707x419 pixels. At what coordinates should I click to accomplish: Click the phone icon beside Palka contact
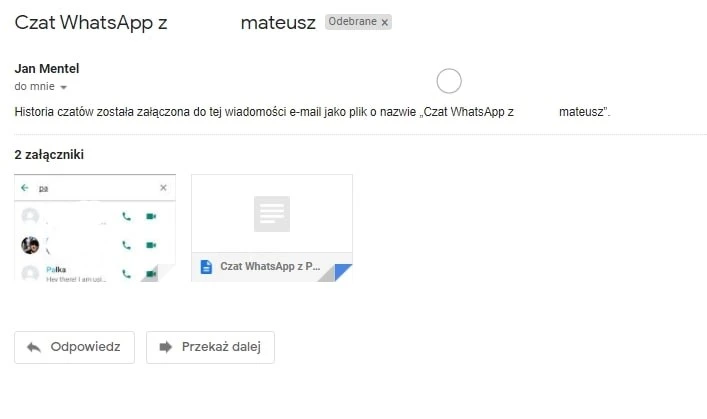126,272
